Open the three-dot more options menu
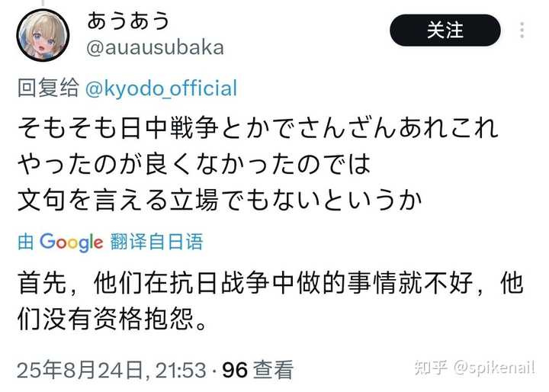The height and width of the screenshot is (392, 549). coord(522,31)
